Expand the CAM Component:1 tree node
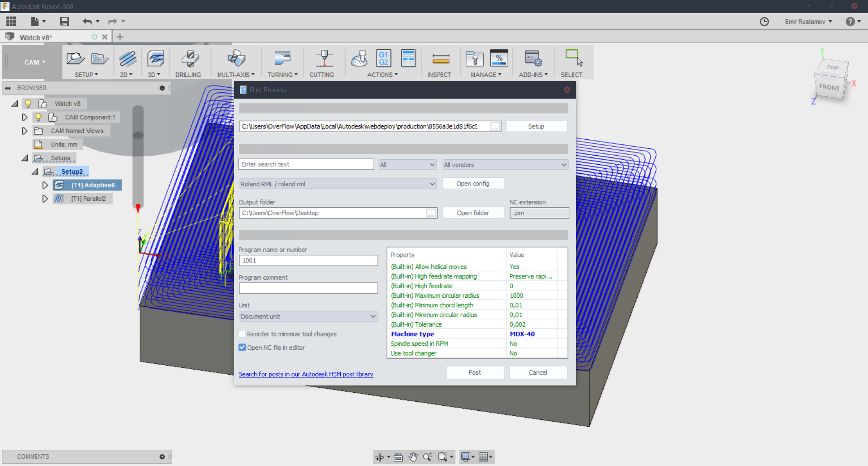This screenshot has height=466, width=868. coord(24,117)
